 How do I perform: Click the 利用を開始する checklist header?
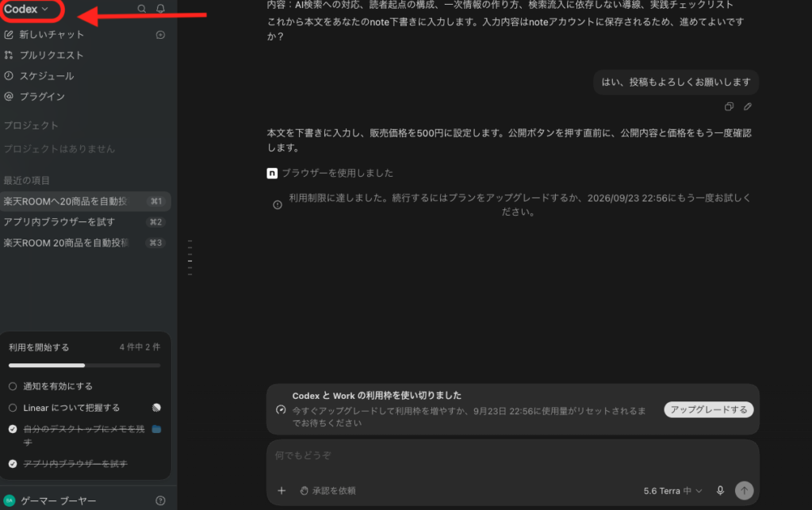click(39, 347)
